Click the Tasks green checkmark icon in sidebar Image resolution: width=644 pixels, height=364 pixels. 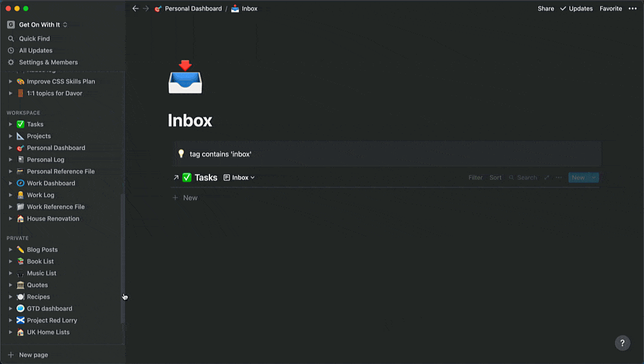pyautogui.click(x=19, y=124)
